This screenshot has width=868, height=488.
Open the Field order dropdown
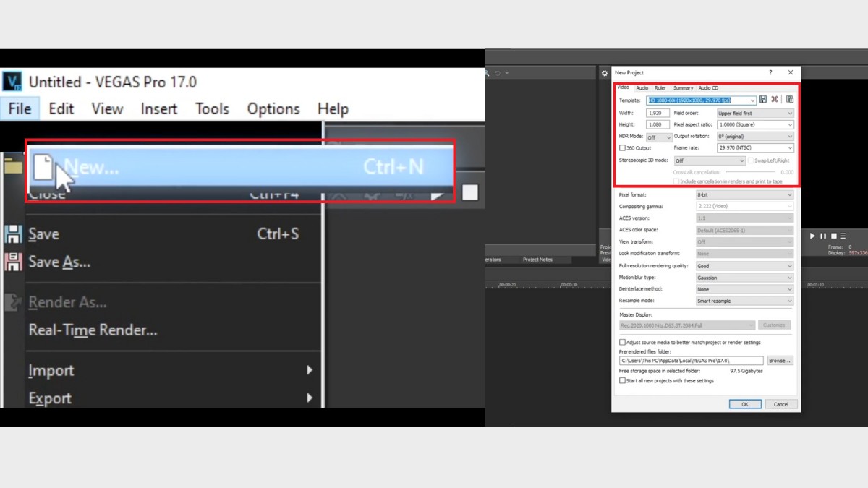(754, 114)
